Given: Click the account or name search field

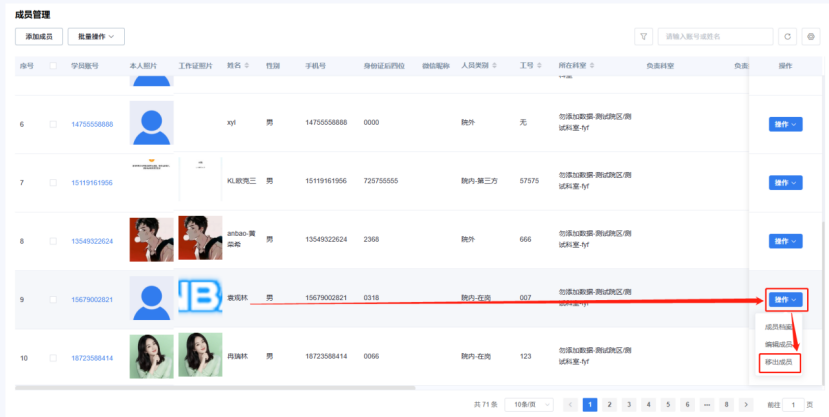Looking at the screenshot, I should pos(715,36).
